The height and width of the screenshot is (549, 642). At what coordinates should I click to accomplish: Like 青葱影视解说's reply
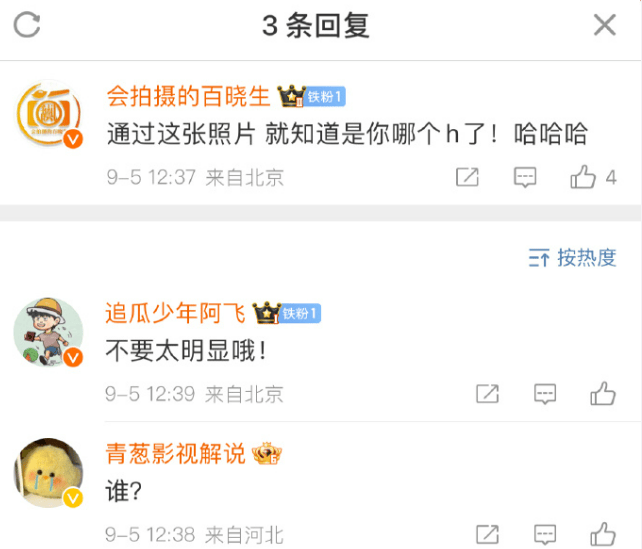(x=603, y=534)
